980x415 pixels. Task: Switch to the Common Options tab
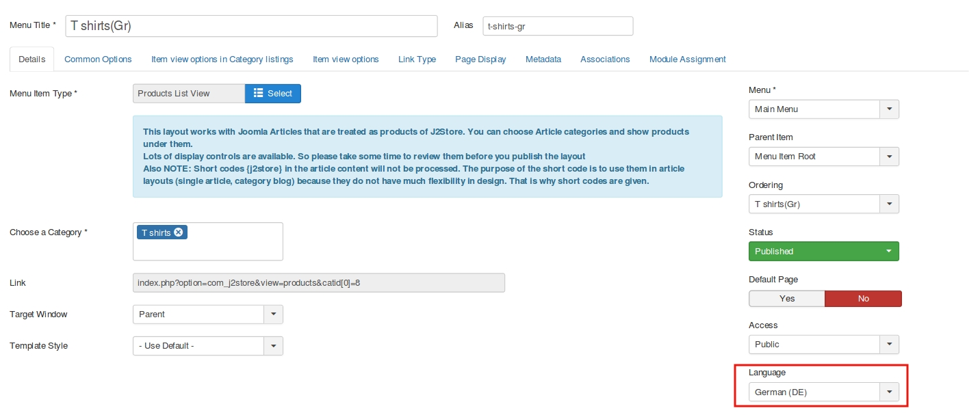pyautogui.click(x=98, y=59)
